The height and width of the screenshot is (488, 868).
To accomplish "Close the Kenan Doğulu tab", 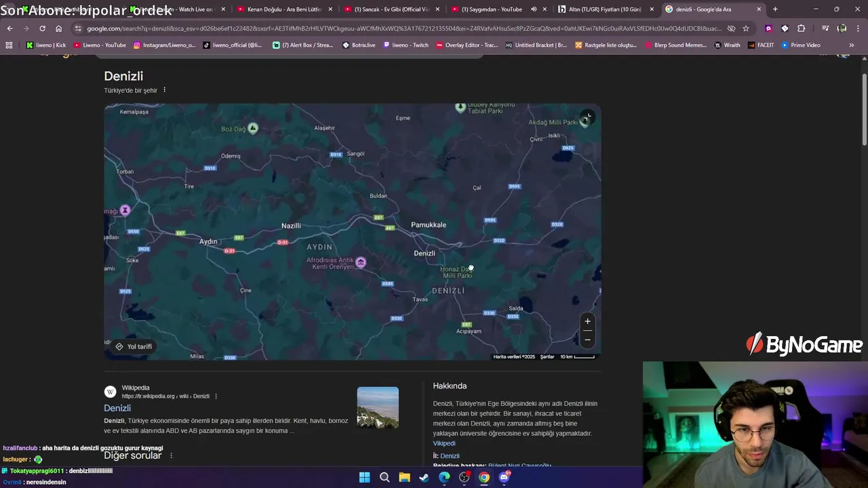I will click(330, 9).
